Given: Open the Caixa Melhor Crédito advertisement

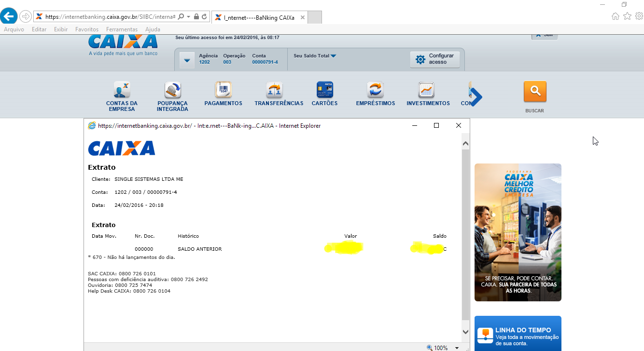Looking at the screenshot, I should [x=518, y=232].
